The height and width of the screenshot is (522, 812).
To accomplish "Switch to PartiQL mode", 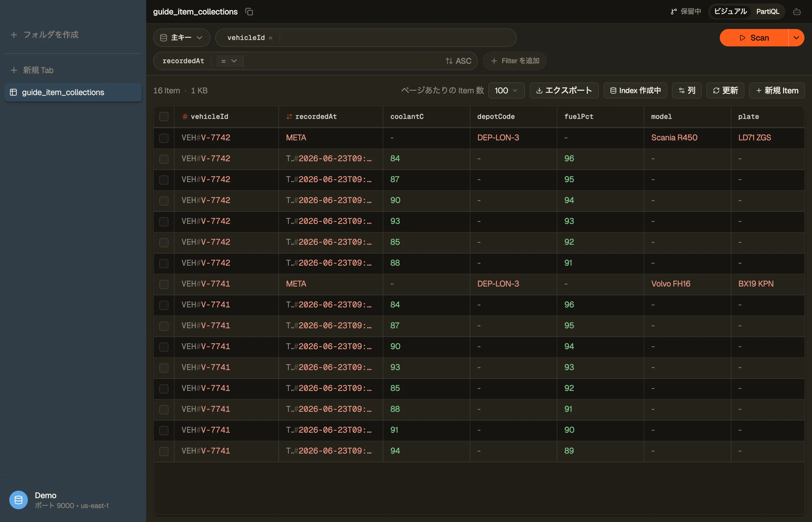I will (x=768, y=12).
